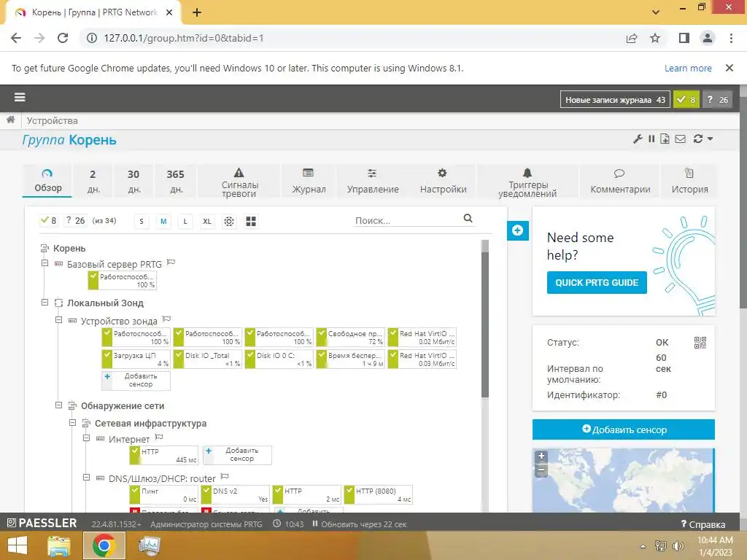The width and height of the screenshot is (747, 560).
Task: Open Сигналы тревоги tab
Action: (239, 181)
